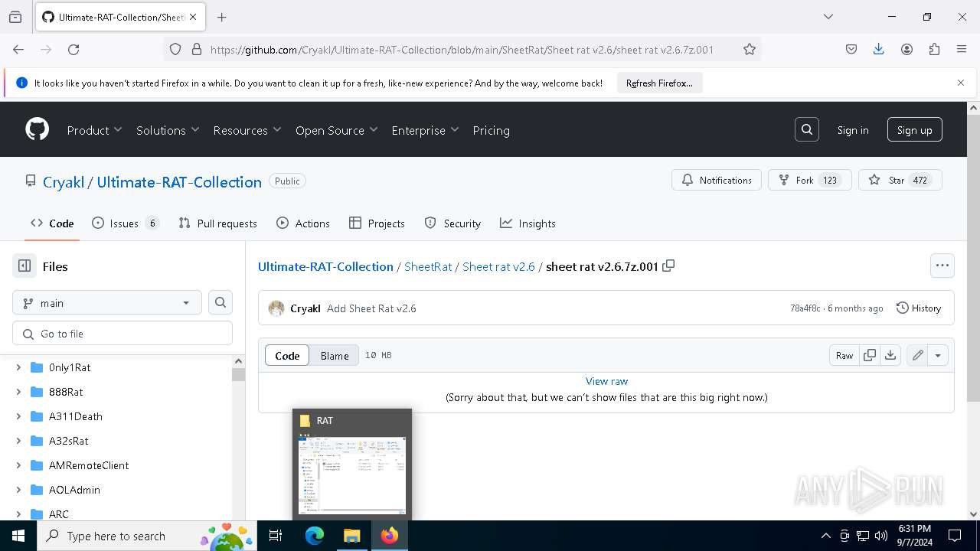Open the Firefox account icon
This screenshot has height=551, width=980.
[906, 49]
